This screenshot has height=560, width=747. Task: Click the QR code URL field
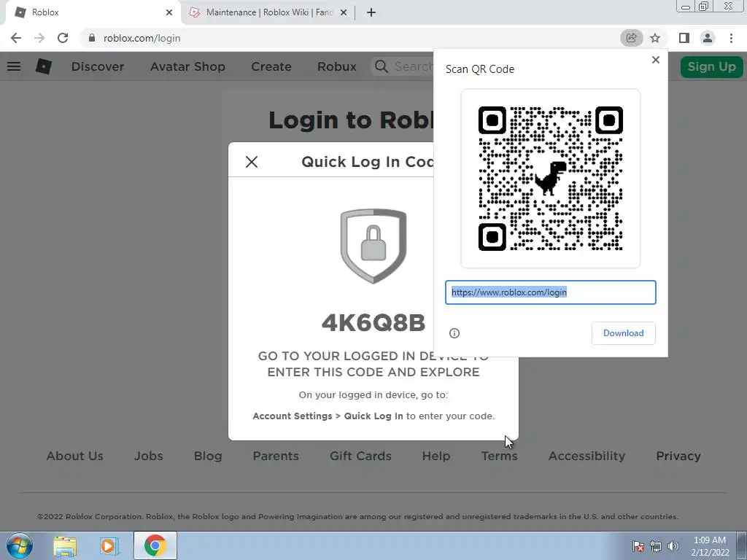coord(551,292)
